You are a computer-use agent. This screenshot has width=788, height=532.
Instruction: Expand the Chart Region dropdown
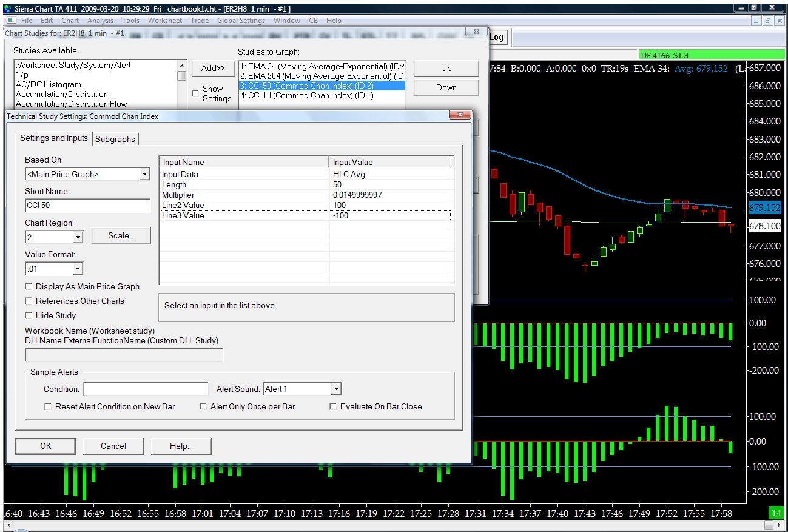click(x=78, y=237)
